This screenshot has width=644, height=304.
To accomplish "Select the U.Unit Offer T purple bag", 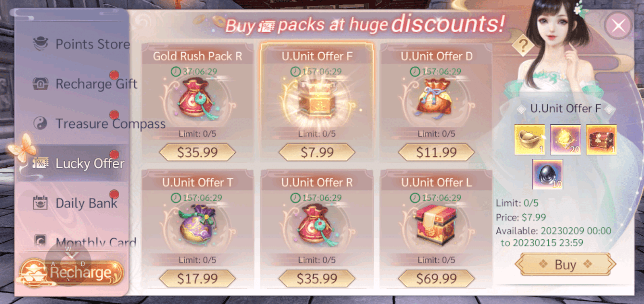I will coord(198,224).
